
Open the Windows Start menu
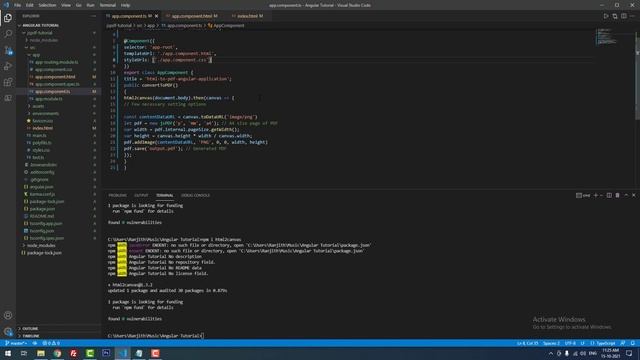point(8,353)
